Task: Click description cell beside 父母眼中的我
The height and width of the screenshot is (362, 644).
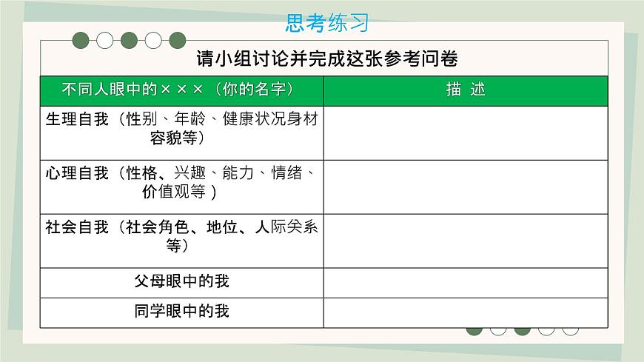Action: click(466, 283)
